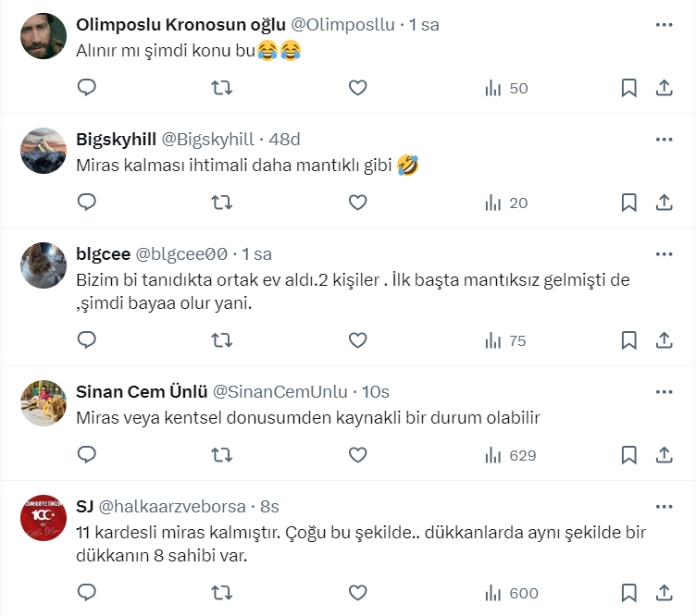This screenshot has width=696, height=616.
Task: Reply to Olimposlu Kronosun oğlu's tweet
Action: click(x=87, y=88)
